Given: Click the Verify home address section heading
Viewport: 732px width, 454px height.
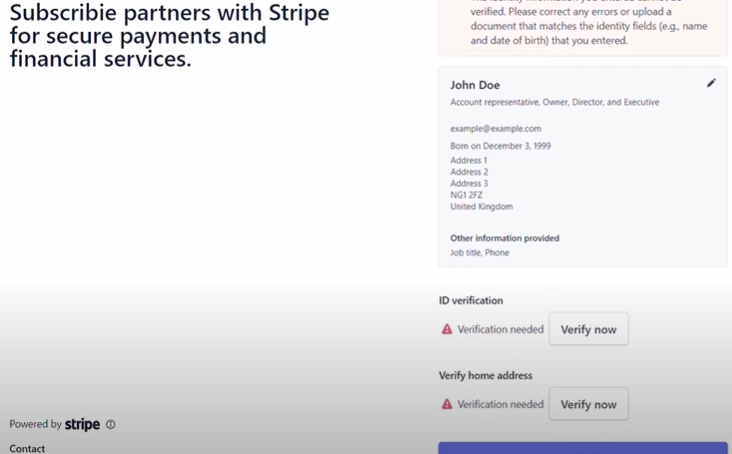Looking at the screenshot, I should (x=486, y=376).
